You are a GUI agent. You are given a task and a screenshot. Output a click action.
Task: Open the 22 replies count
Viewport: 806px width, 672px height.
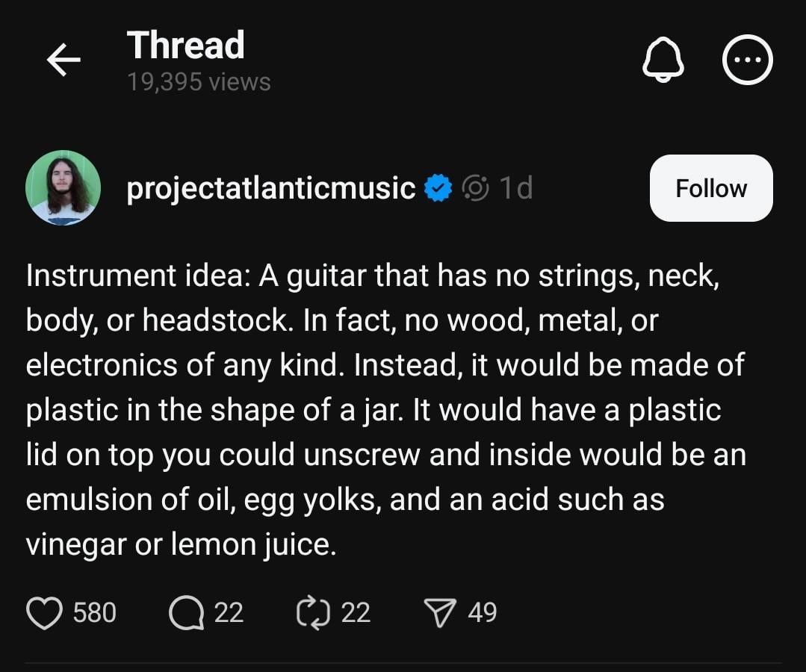pyautogui.click(x=229, y=613)
